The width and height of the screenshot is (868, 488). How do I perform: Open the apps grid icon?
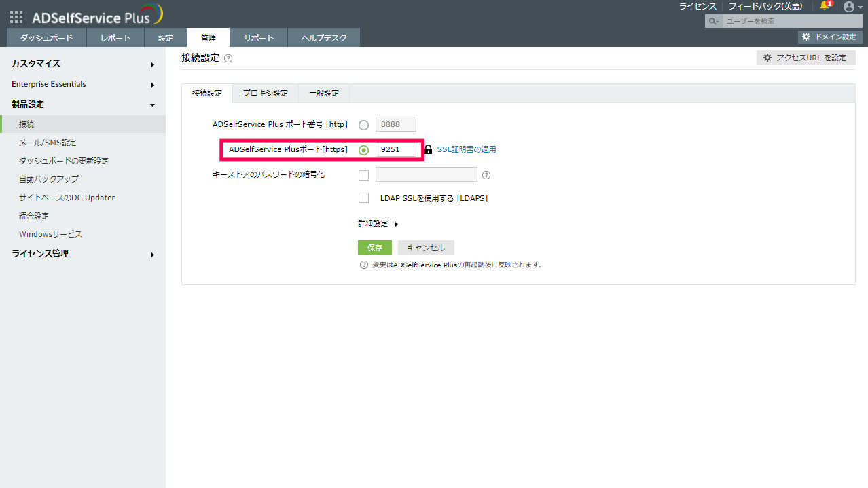pyautogui.click(x=16, y=18)
